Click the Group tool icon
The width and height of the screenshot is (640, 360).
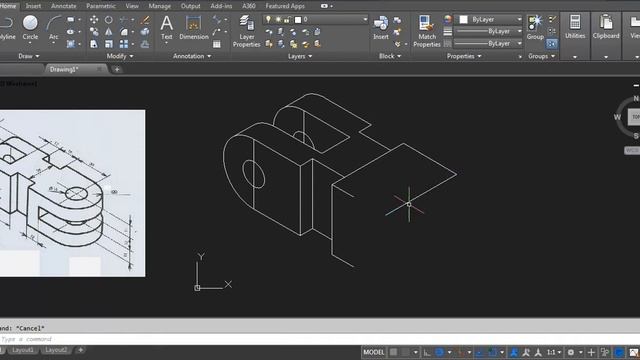535,27
